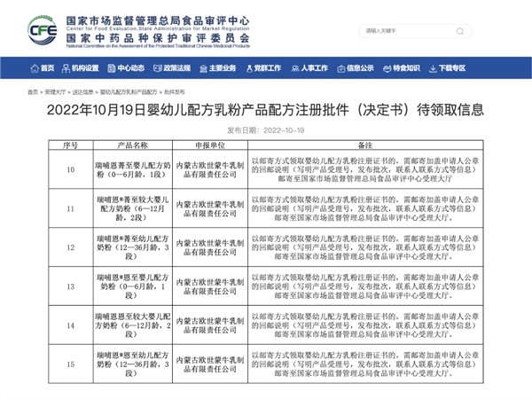Follow the 首页 breadcrumb link
The height and width of the screenshot is (399, 532).
(33, 92)
